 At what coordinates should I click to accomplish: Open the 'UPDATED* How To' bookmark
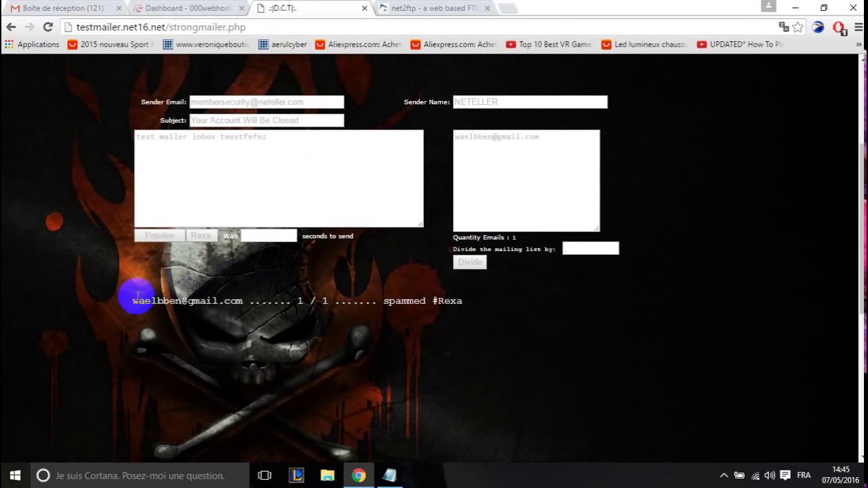[x=741, y=45]
